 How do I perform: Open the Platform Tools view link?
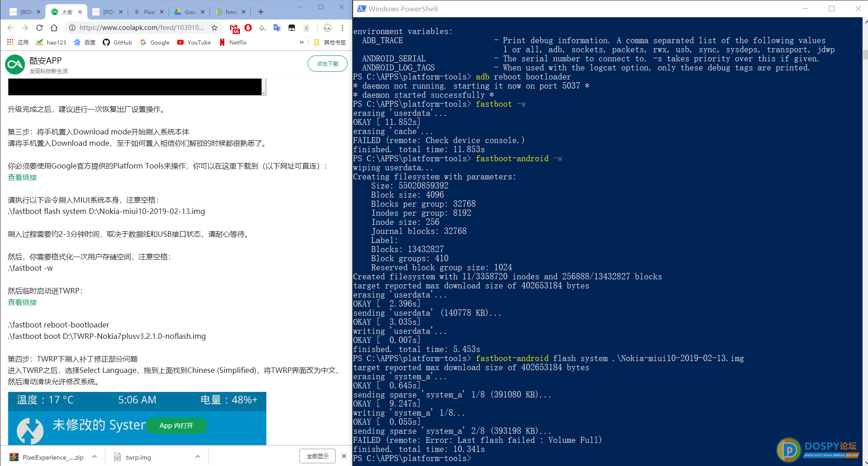(x=22, y=177)
